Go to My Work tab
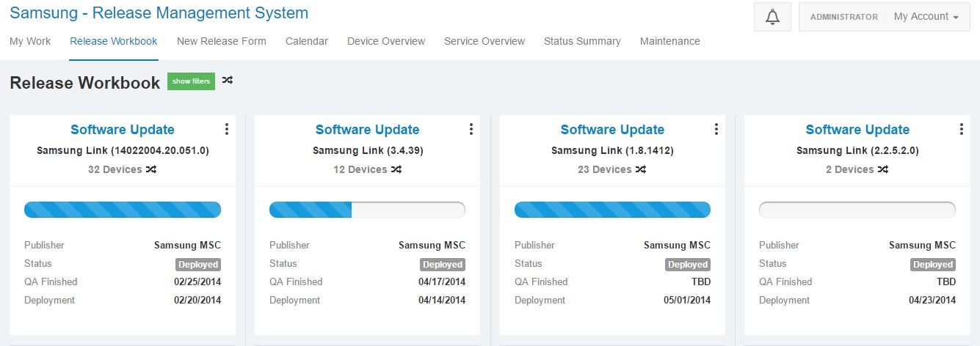This screenshot has height=346, width=980. click(30, 41)
